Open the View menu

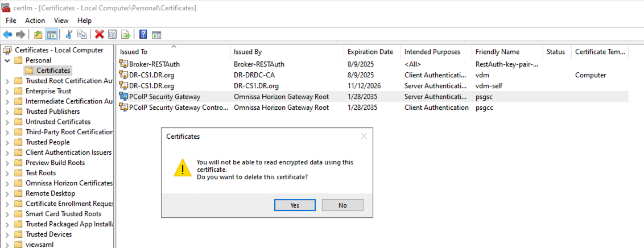[x=61, y=20]
